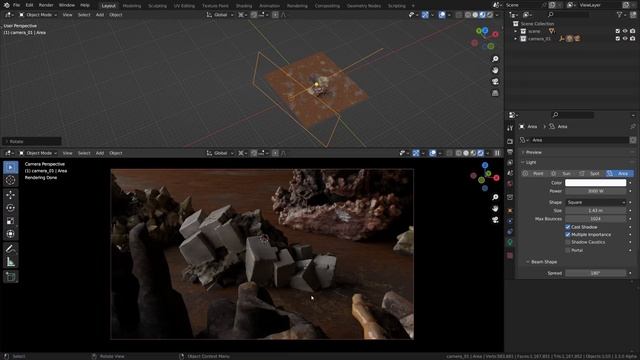Click pan hand icon in top viewport
Screen dimensions: 640x360
click(x=495, y=70)
